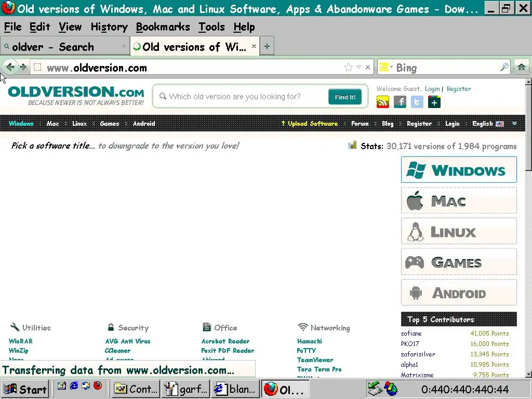Launch Internet Explorer from quick launch
This screenshot has height=399, width=532.
[74, 385]
